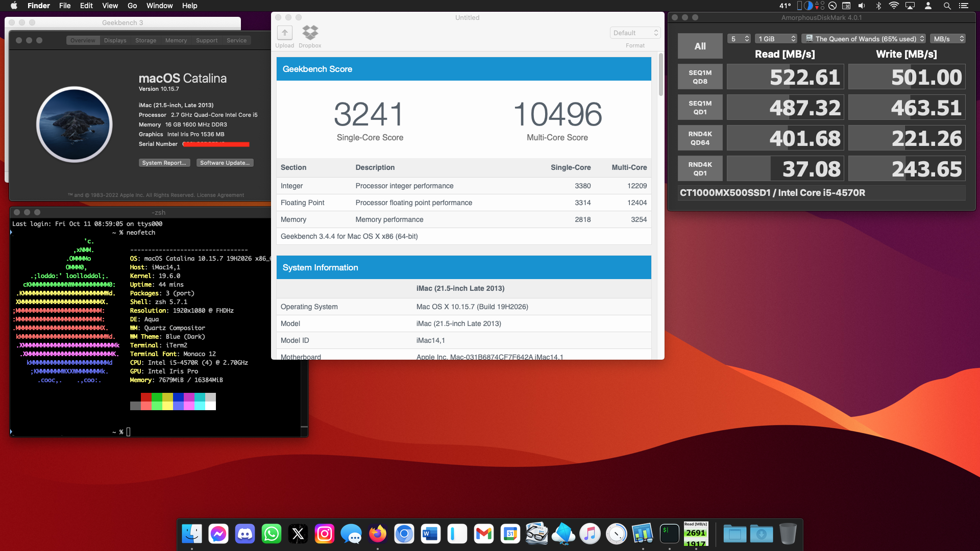Open Google Calendar in the dock
Screen dimensions: 980x551
coord(510,534)
